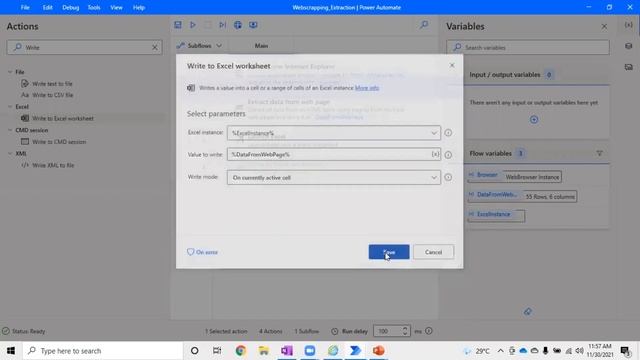This screenshot has height=360, width=640.
Task: Open Images pane icon
Action: pos(629,67)
